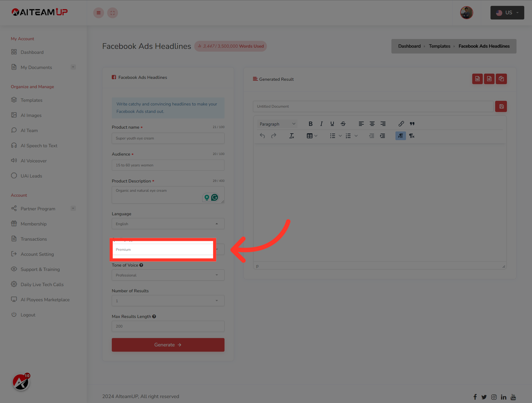Click the Untitled Document title field
Viewport: 532px width, 403px height.
[x=373, y=106]
